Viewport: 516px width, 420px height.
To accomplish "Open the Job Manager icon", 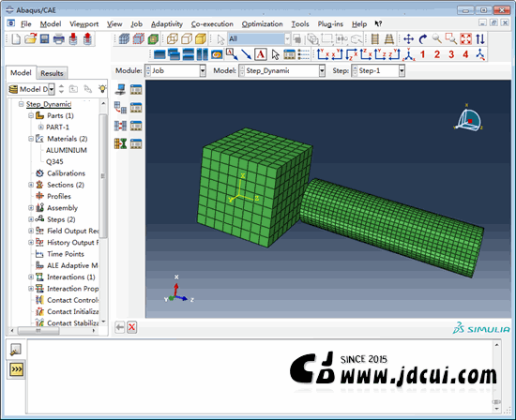I will click(x=136, y=89).
